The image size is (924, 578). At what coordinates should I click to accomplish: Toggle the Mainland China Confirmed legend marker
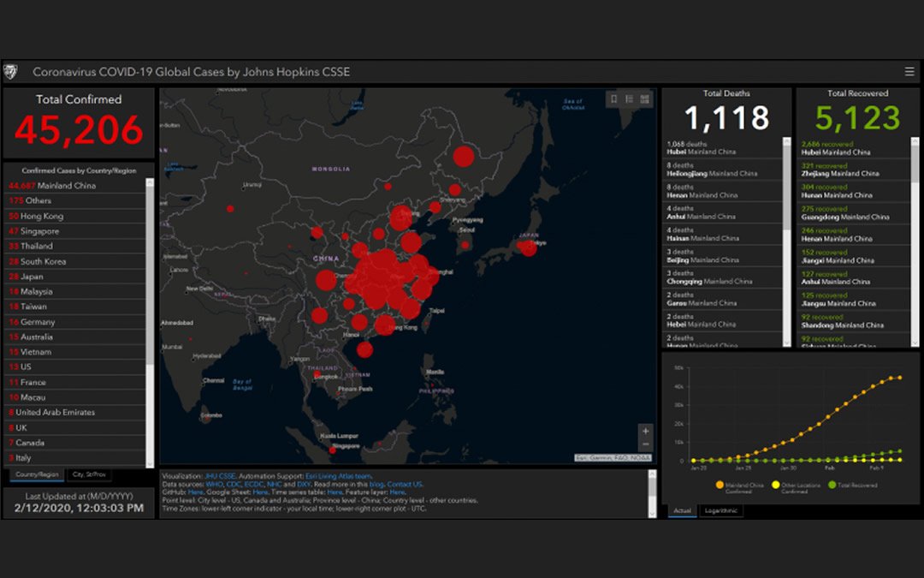720,485
